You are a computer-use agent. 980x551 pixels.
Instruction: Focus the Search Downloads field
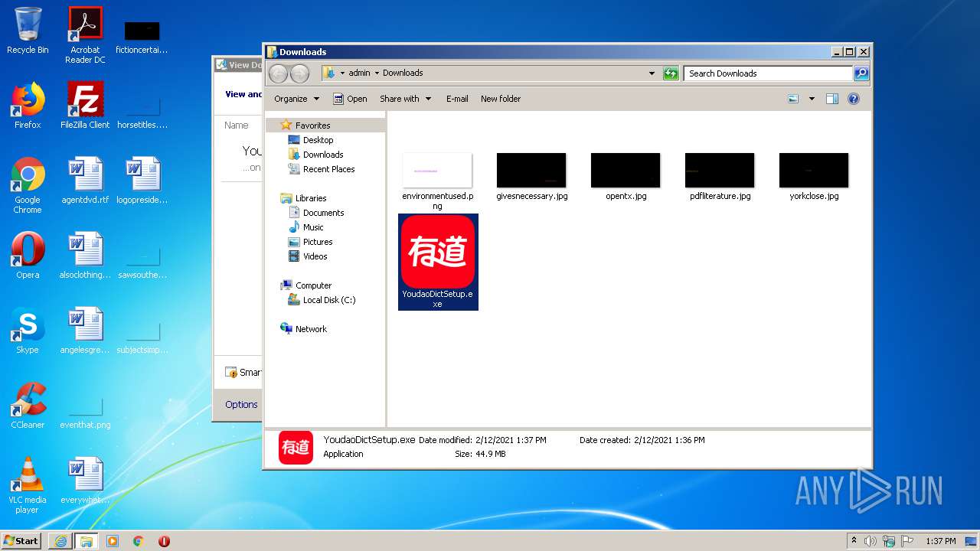pyautogui.click(x=768, y=73)
